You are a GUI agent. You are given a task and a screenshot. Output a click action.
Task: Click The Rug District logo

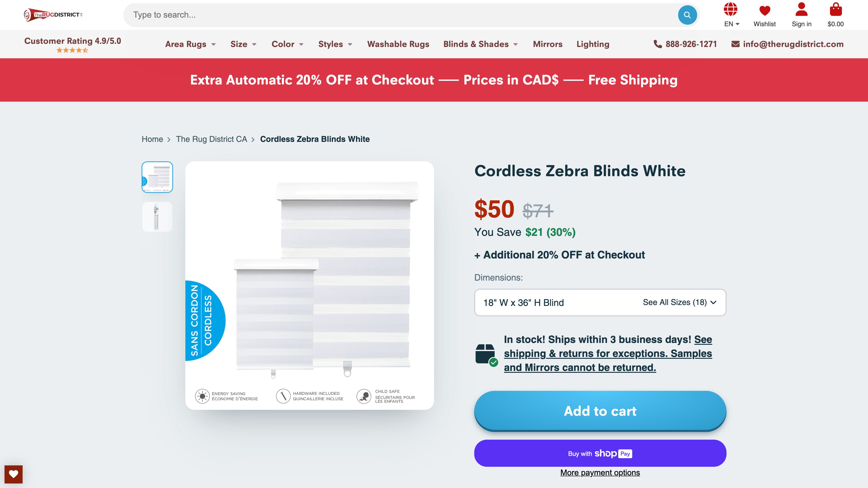(52, 14)
